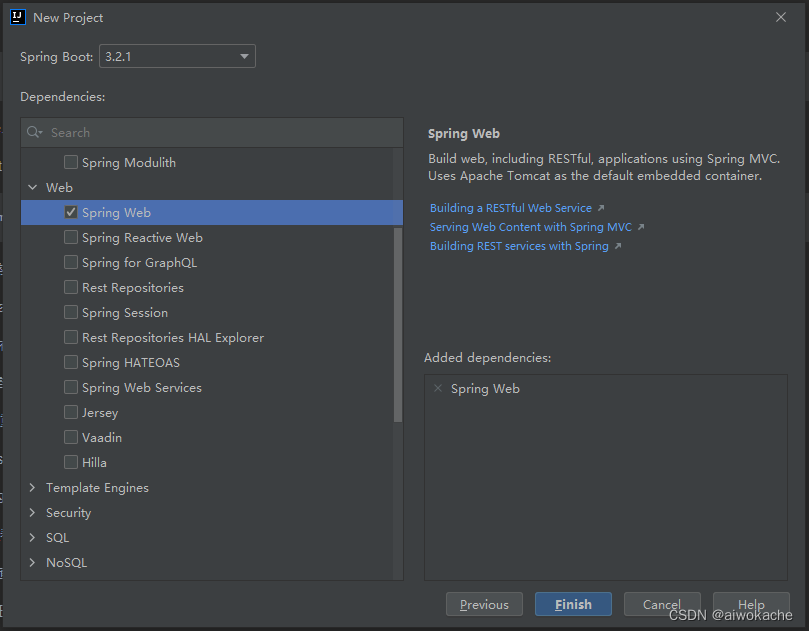The height and width of the screenshot is (631, 809).
Task: Click arrow icon beside Building REST services link
Action: pyautogui.click(x=618, y=246)
